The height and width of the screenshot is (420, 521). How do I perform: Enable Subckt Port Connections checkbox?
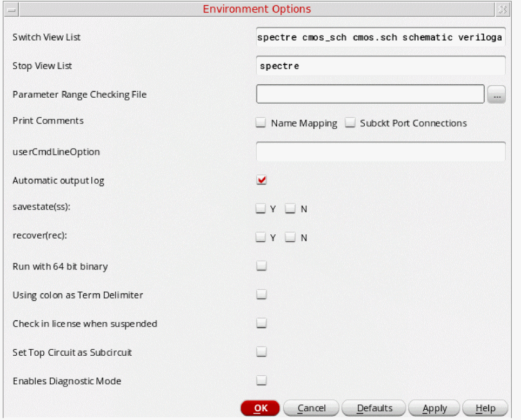(350, 123)
